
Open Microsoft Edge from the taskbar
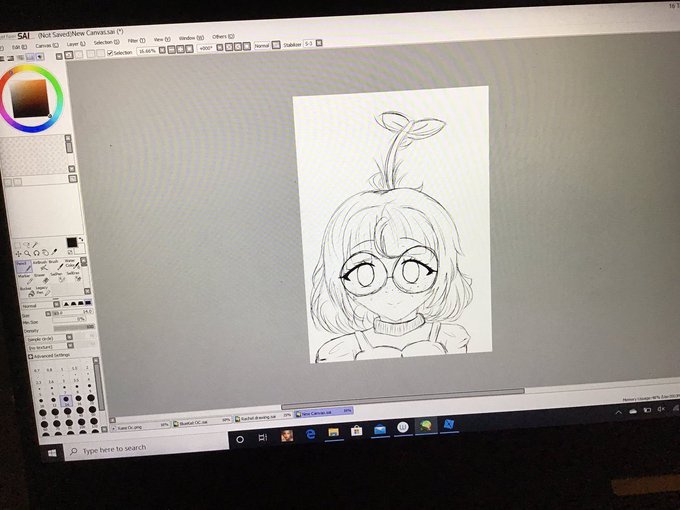310,434
